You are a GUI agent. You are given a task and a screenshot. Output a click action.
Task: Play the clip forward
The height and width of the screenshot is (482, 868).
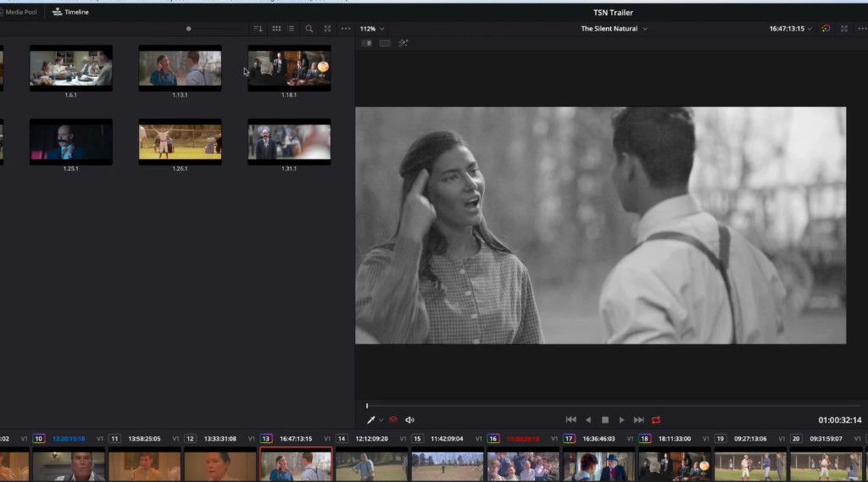(x=621, y=420)
